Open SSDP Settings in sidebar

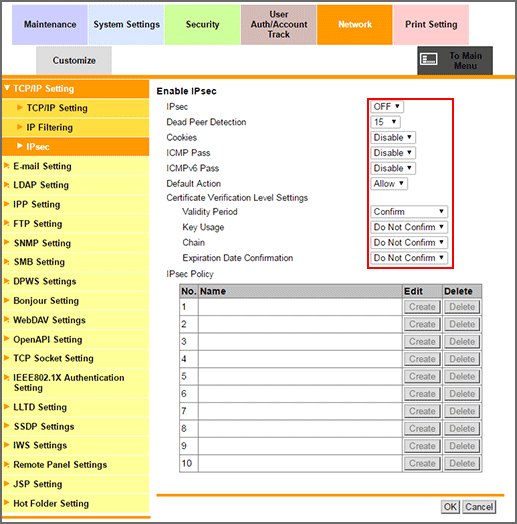(x=76, y=427)
